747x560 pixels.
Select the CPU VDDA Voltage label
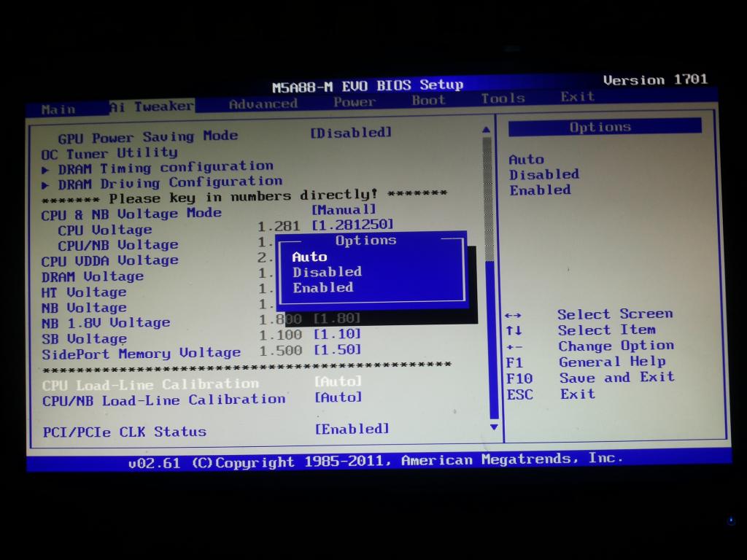tap(110, 261)
